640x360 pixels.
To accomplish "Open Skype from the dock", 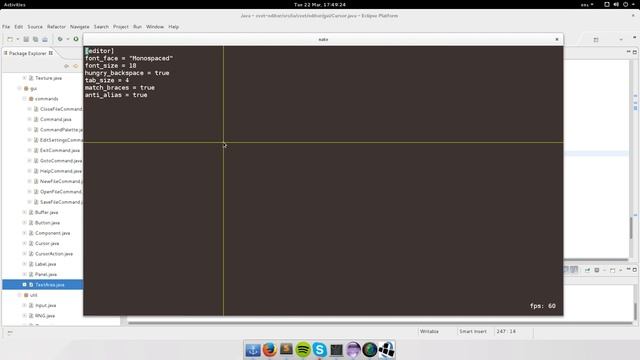I will 320,350.
